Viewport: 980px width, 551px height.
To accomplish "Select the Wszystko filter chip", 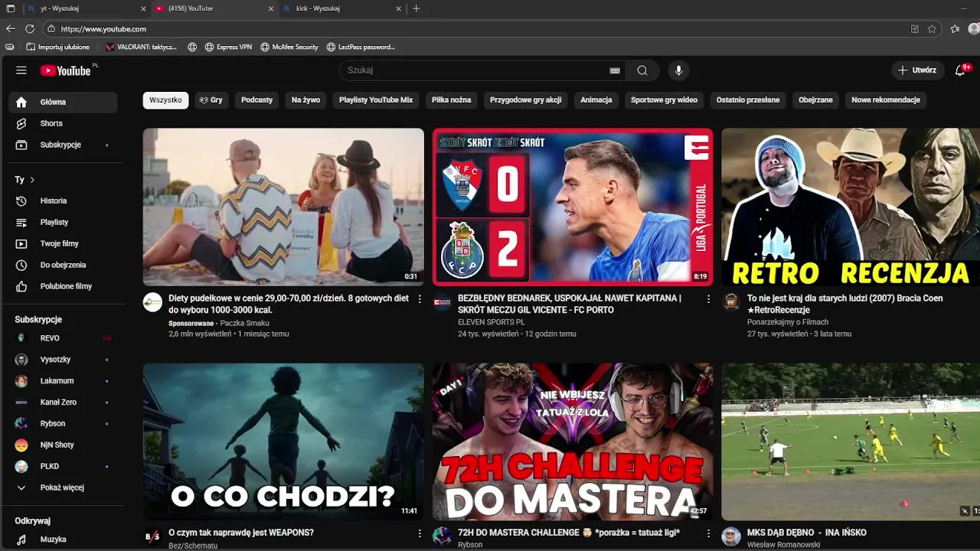I will click(x=165, y=100).
